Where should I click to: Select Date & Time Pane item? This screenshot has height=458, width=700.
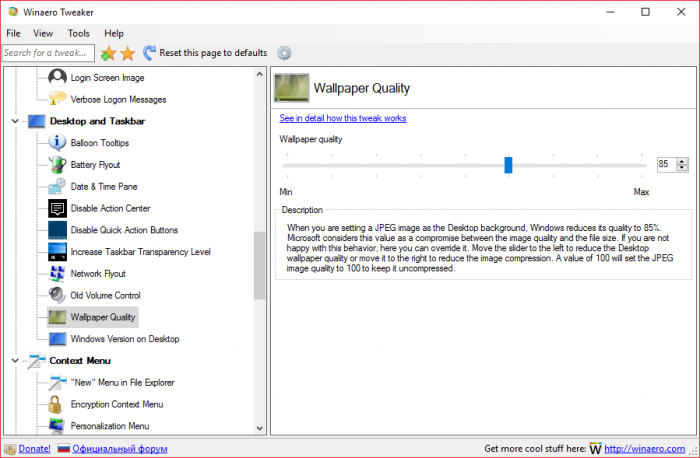(104, 187)
